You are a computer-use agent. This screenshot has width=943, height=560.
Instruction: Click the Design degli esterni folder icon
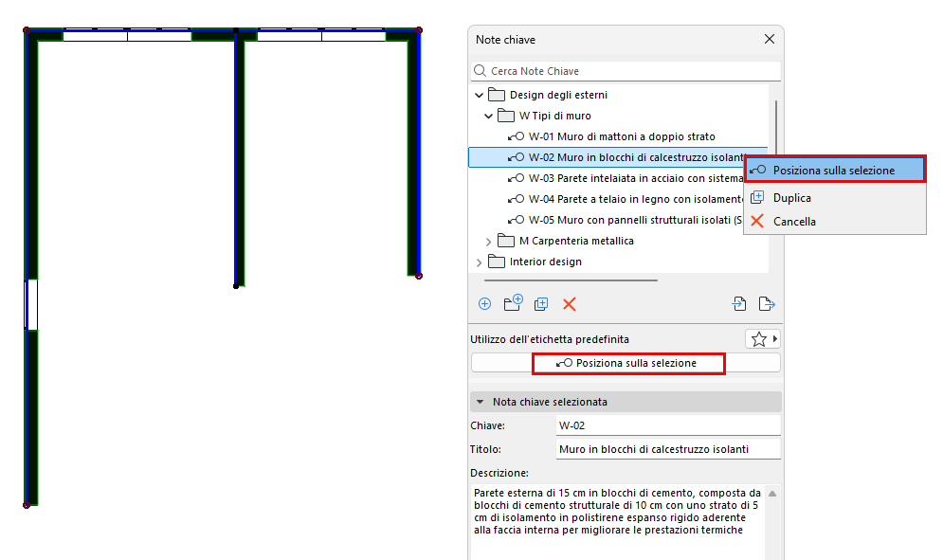(x=497, y=95)
